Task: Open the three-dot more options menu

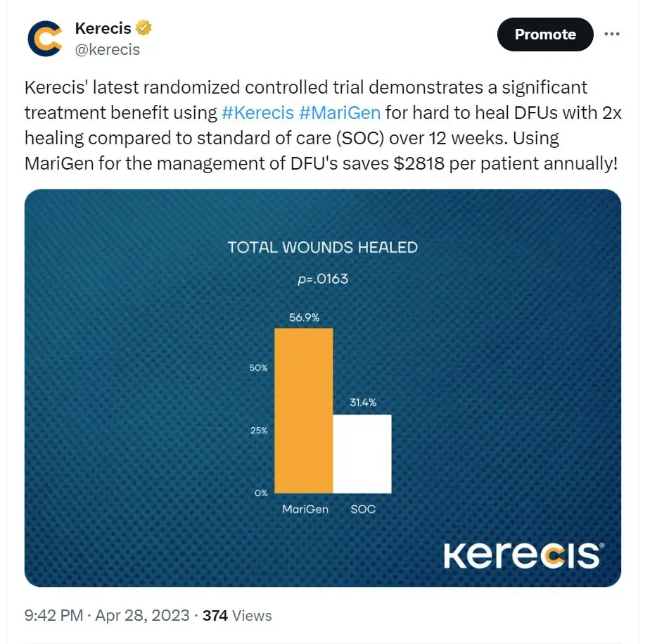Action: pyautogui.click(x=612, y=34)
